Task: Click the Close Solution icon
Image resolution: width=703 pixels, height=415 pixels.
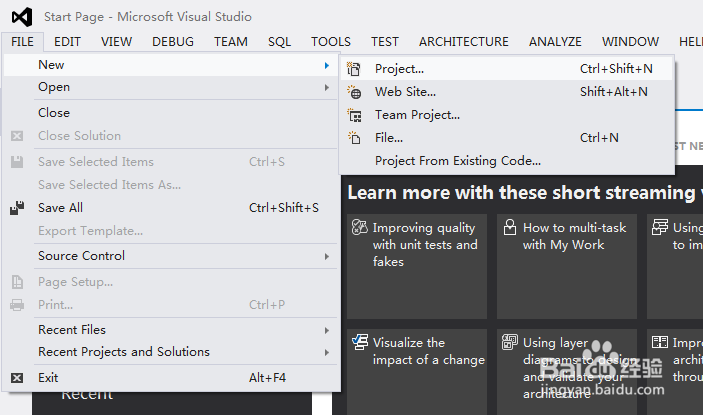Action: 17,136
